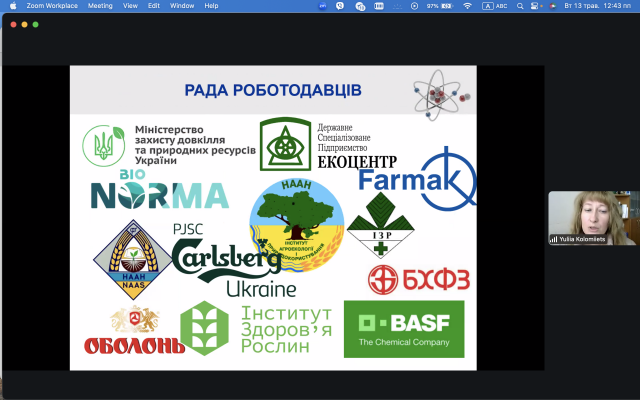The image size is (640, 400).
Task: Open the Window menu
Action: [x=182, y=6]
